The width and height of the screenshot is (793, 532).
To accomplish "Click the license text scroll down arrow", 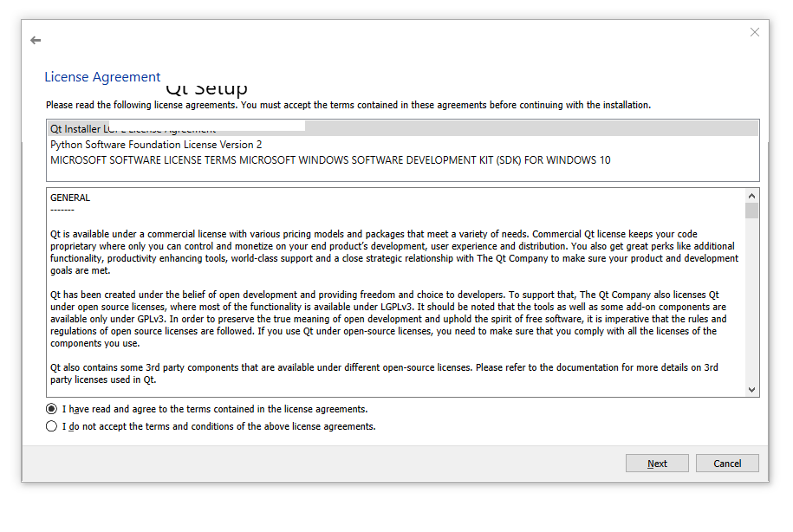I will 751,390.
